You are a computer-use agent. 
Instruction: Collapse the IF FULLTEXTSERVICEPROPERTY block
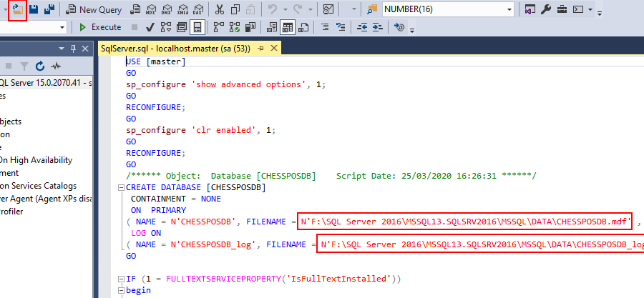point(121,279)
